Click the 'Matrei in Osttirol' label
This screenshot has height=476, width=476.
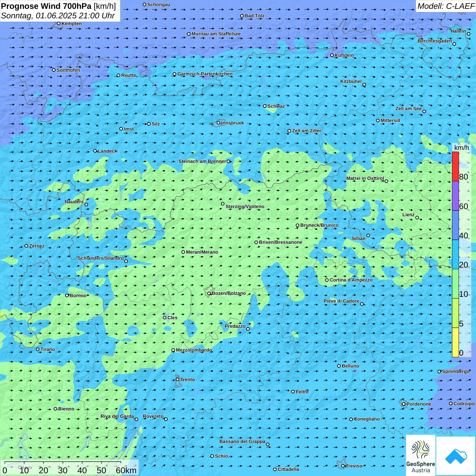coord(365,178)
